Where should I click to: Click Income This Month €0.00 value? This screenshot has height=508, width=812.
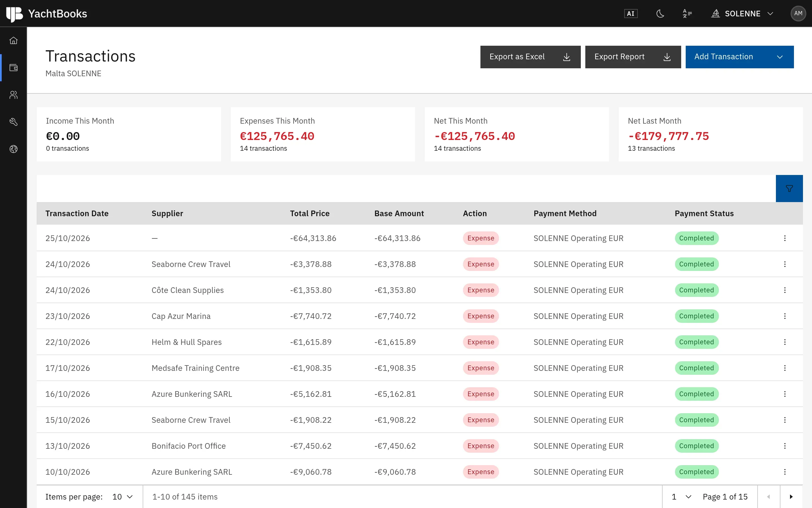pos(63,136)
